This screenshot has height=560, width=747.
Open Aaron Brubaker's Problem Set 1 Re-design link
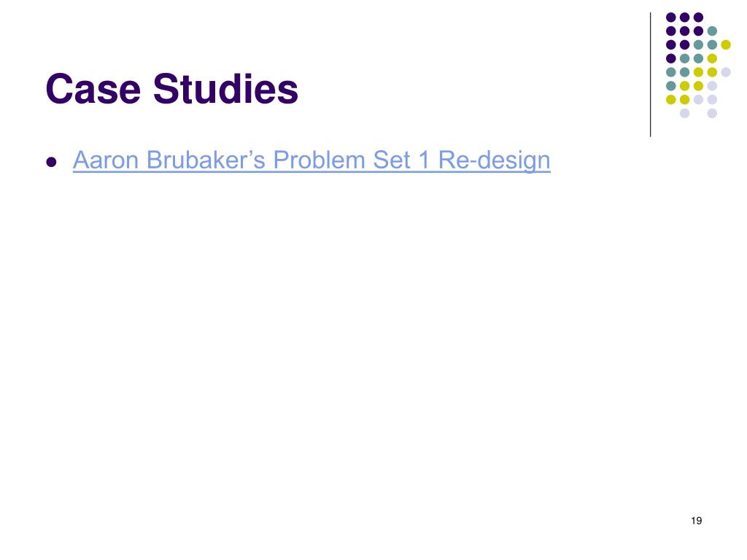click(311, 160)
